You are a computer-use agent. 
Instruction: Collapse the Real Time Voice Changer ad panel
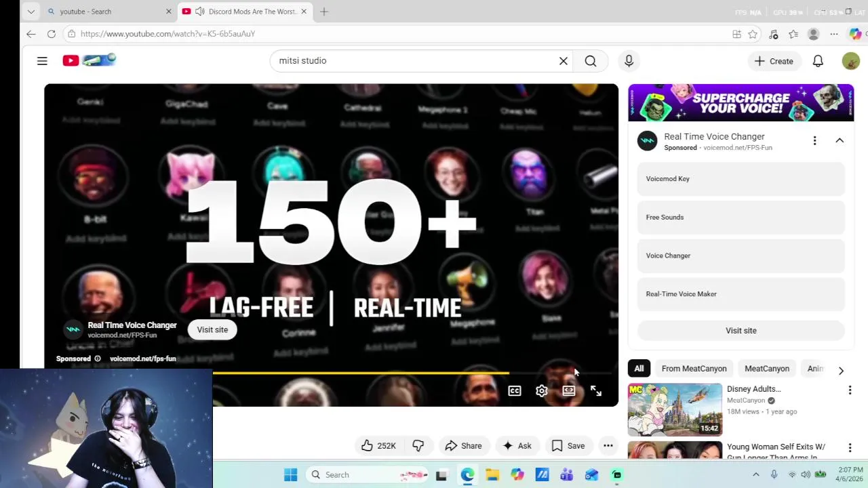tap(840, 140)
